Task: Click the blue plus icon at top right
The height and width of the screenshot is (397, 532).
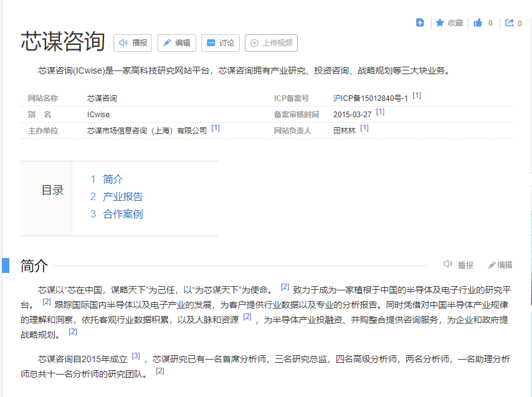Action: click(420, 22)
